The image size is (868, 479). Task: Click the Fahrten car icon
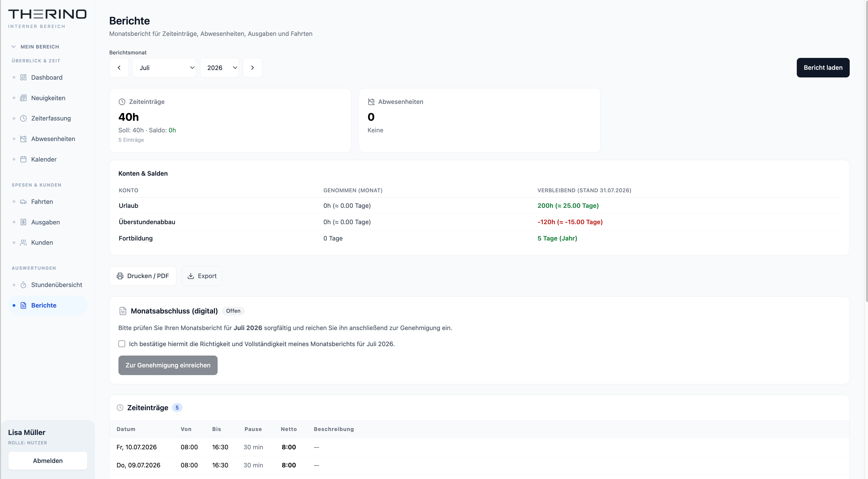(x=23, y=202)
